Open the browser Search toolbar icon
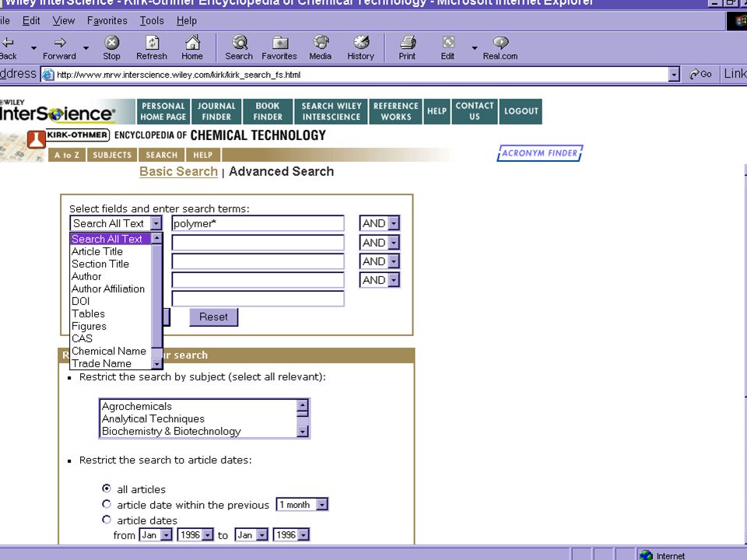 pos(240,43)
